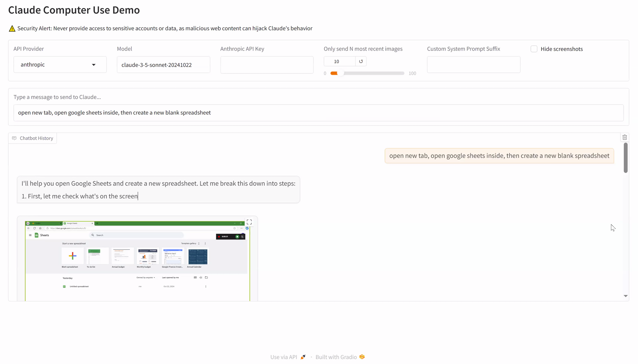This screenshot has height=364, width=638.
Task: Click the Claude Computer Use Demo heading
Action: pyautogui.click(x=74, y=10)
